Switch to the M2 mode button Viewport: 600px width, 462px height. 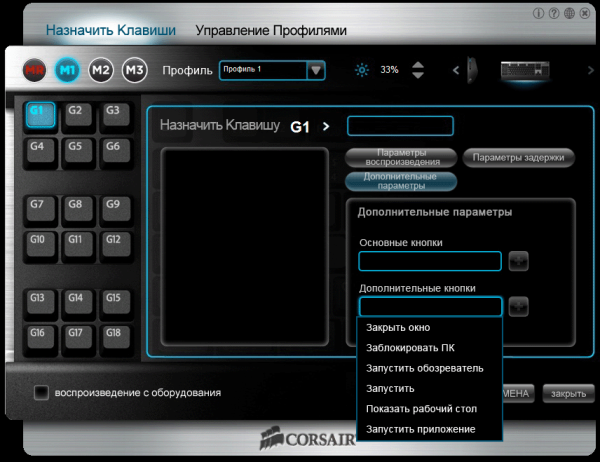[101, 70]
